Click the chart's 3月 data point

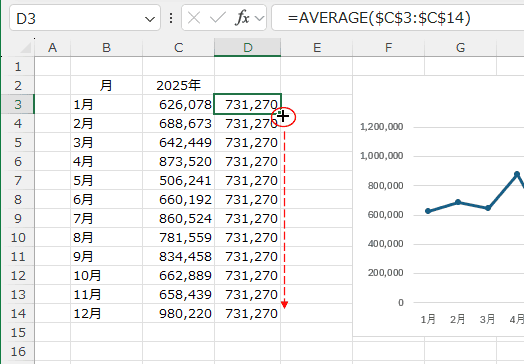488,208
